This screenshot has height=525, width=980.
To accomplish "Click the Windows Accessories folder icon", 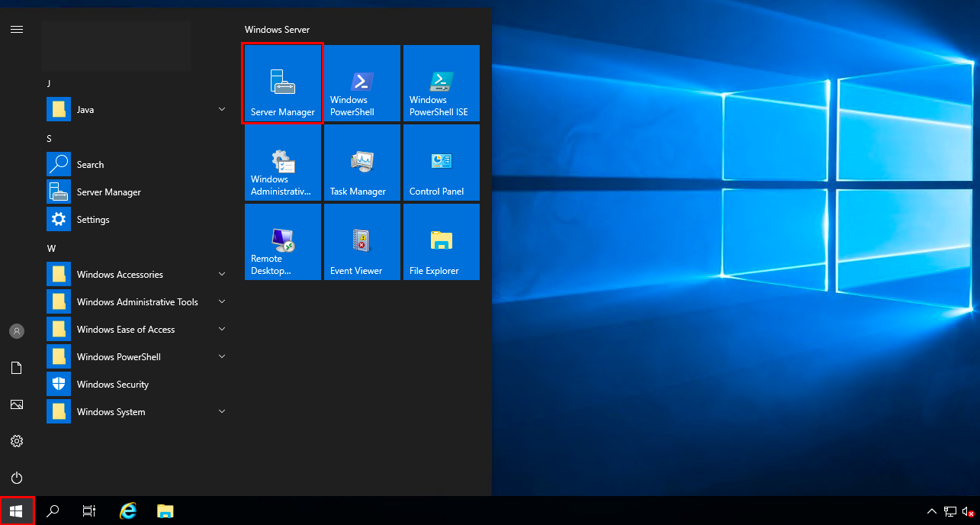I will (59, 275).
